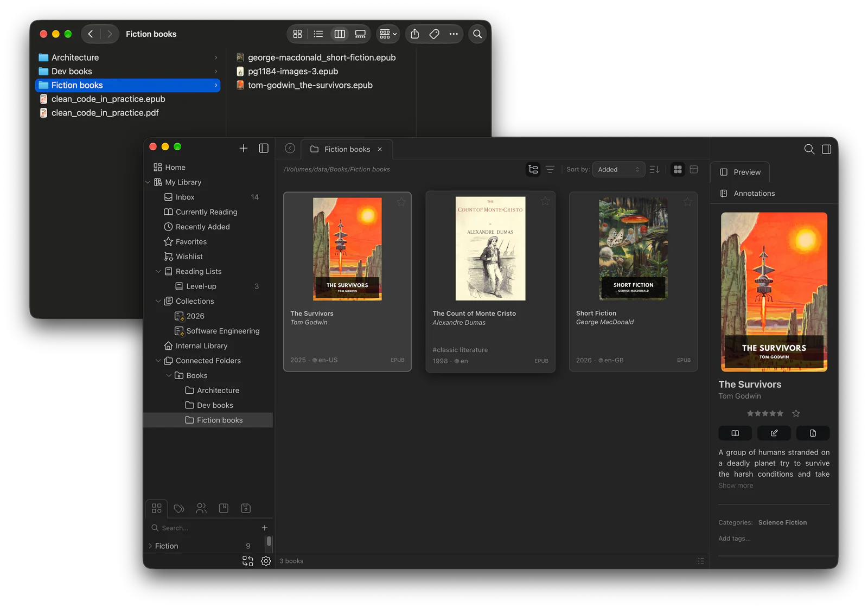Select the tags tab icon at sidebar bottom
This screenshot has width=868, height=608.
coord(179,508)
